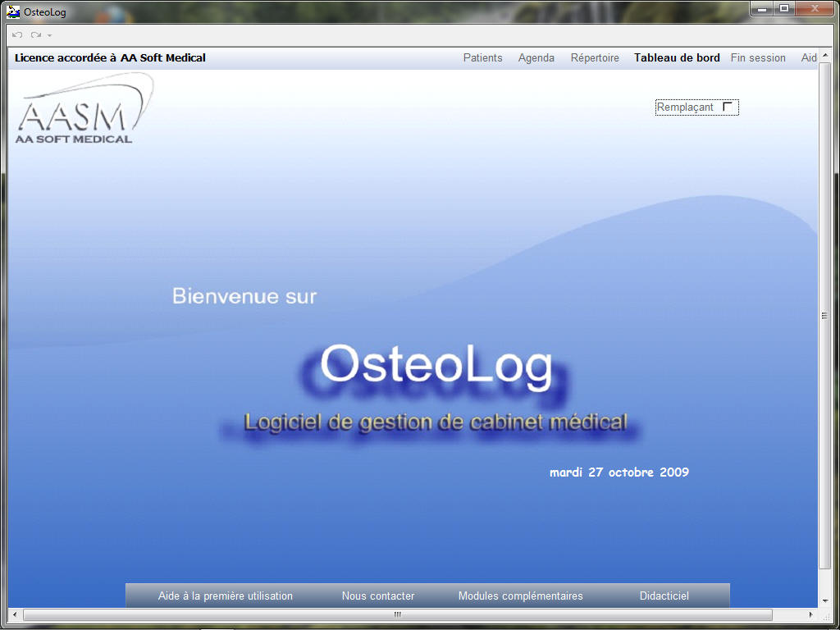Viewport: 840px width, 630px height.
Task: Close the OsteoLog window
Action: [x=815, y=8]
